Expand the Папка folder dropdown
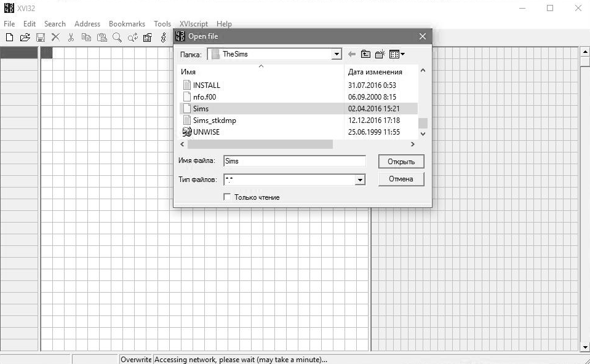The width and height of the screenshot is (590, 364). click(x=337, y=54)
